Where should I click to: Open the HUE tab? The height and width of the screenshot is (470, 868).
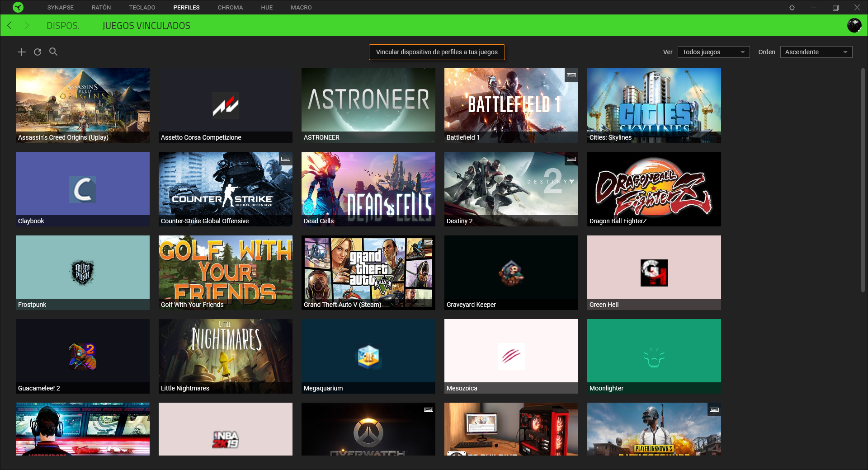tap(267, 8)
